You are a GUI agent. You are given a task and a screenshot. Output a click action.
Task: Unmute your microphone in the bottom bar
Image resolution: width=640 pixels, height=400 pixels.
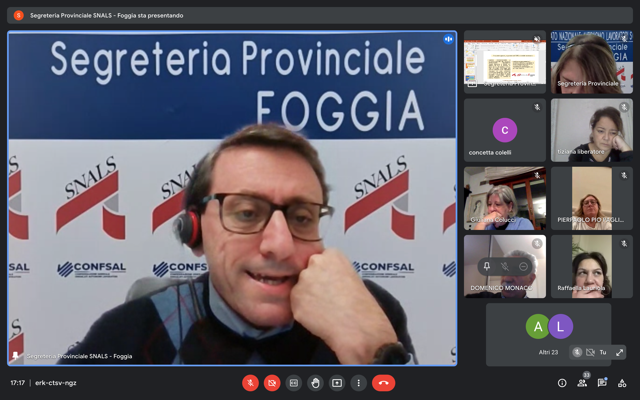pos(250,383)
